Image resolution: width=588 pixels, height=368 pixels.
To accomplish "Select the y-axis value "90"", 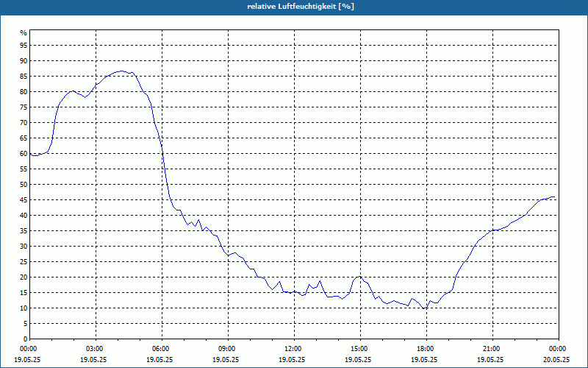I will tap(24, 61).
